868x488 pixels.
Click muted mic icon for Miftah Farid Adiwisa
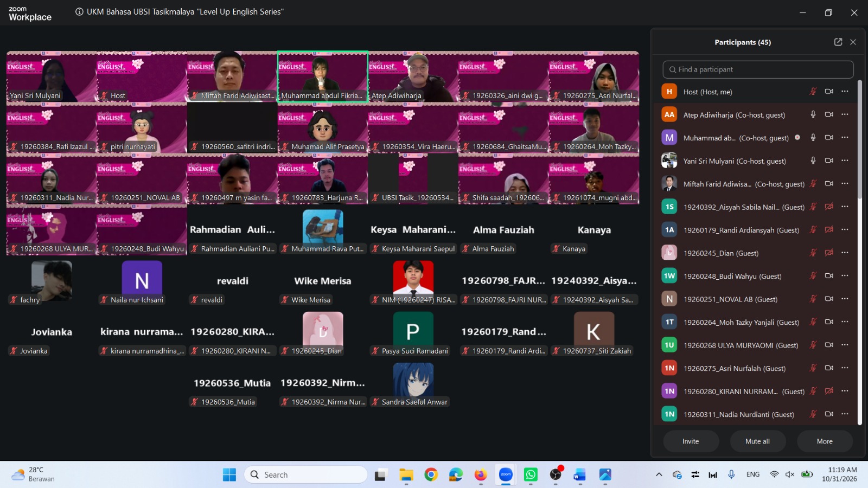pyautogui.click(x=813, y=184)
